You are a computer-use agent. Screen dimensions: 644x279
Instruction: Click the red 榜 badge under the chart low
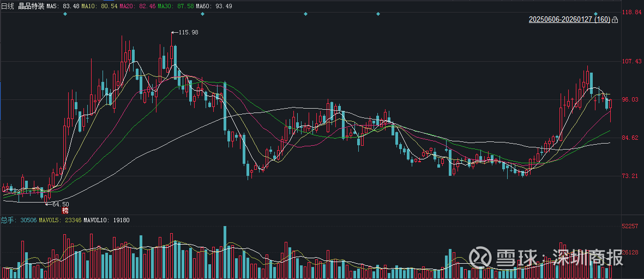[65, 210]
